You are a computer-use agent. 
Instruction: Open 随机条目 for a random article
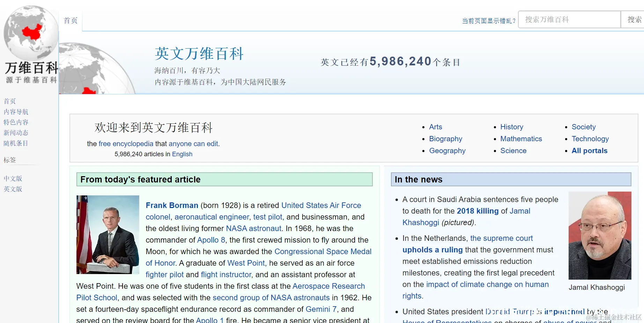pos(16,143)
